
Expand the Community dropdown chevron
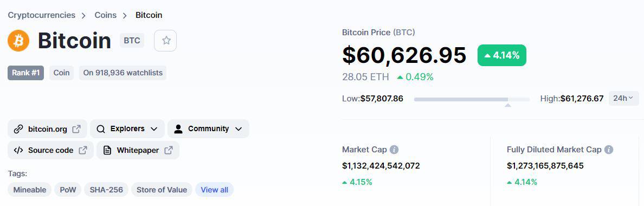coord(239,129)
